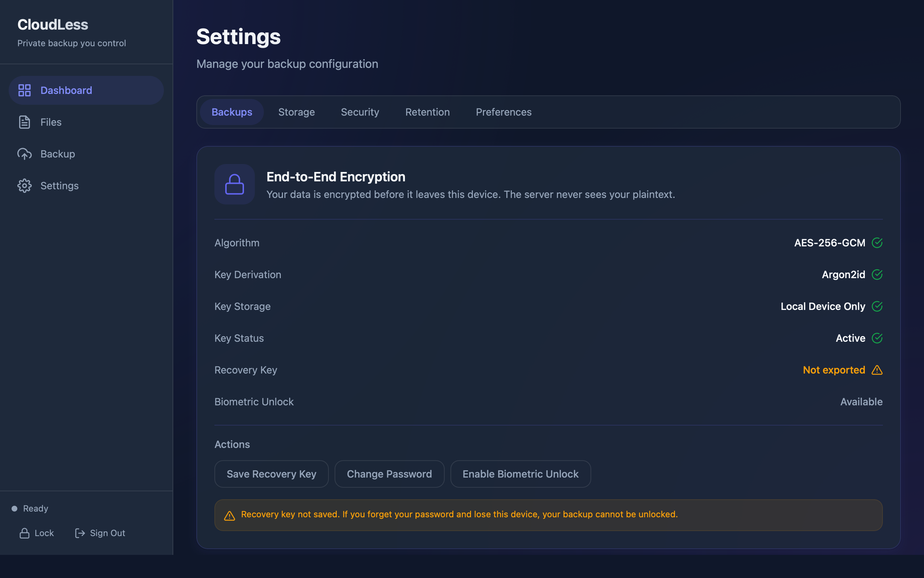Open the Retention tab
The height and width of the screenshot is (578, 924).
[x=427, y=112]
